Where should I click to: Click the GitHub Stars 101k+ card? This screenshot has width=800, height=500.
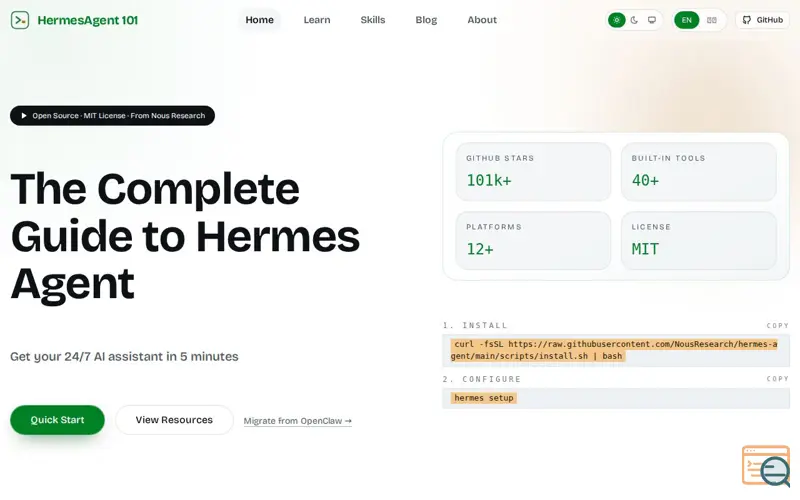(x=533, y=172)
